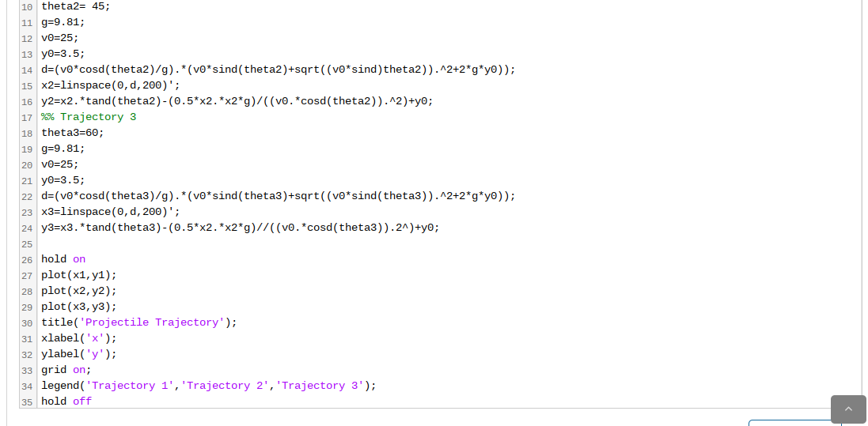Screen dimensions: 868x426
Task: Click line number 24 in the gutter
Action: pos(27,228)
